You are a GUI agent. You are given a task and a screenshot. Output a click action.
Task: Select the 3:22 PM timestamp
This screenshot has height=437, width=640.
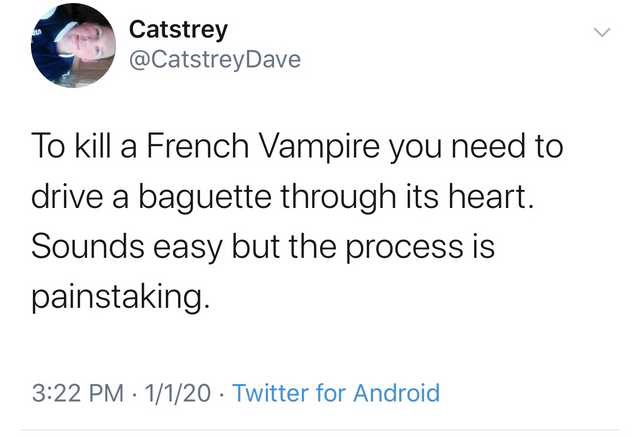pyautogui.click(x=78, y=393)
